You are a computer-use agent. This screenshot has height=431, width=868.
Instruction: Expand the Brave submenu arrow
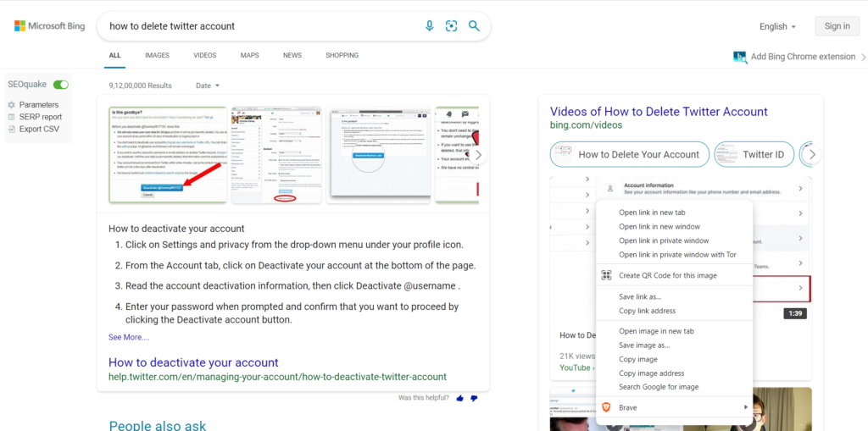(x=746, y=407)
